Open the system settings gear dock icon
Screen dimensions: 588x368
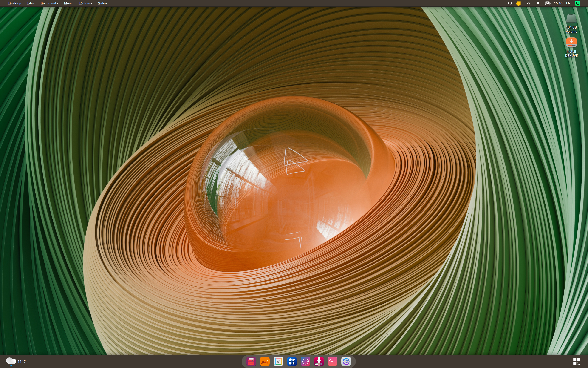346,361
